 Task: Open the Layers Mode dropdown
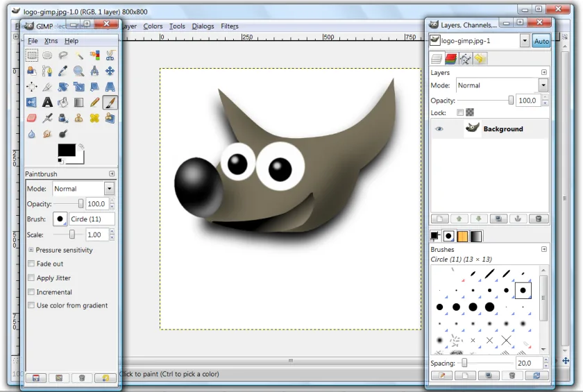(x=543, y=85)
